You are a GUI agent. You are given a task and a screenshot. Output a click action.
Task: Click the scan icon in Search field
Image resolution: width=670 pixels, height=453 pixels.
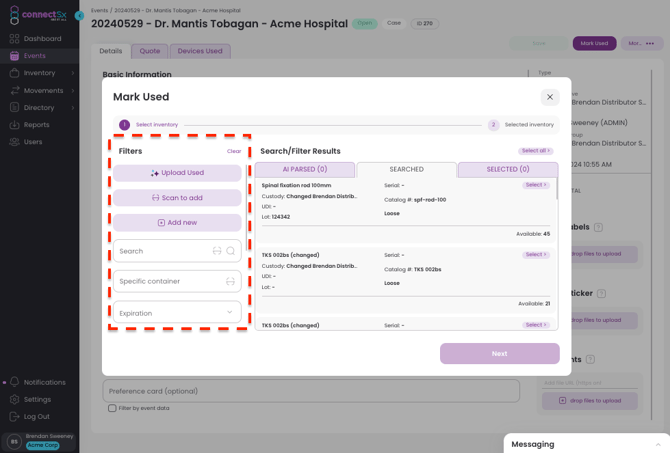(x=217, y=251)
